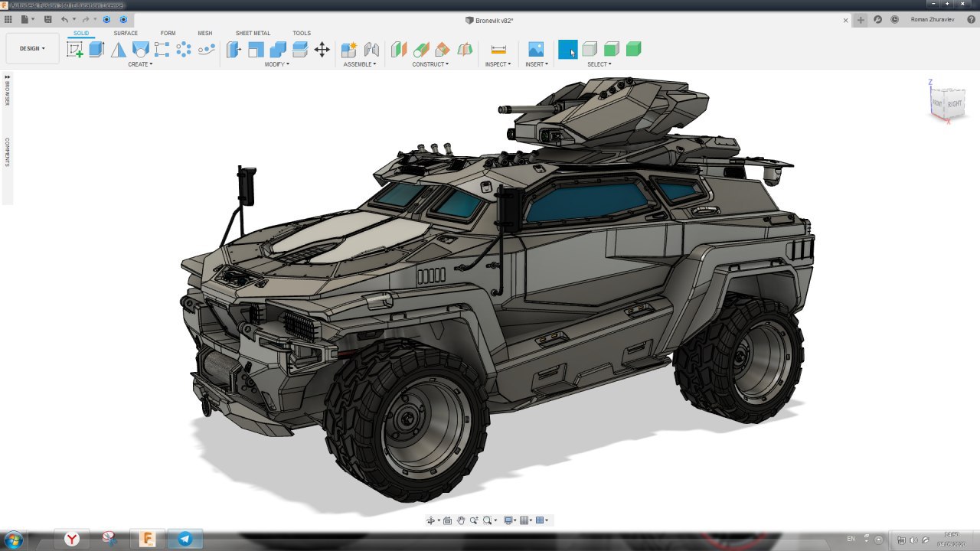Switch to the Solid tab

tap(81, 33)
